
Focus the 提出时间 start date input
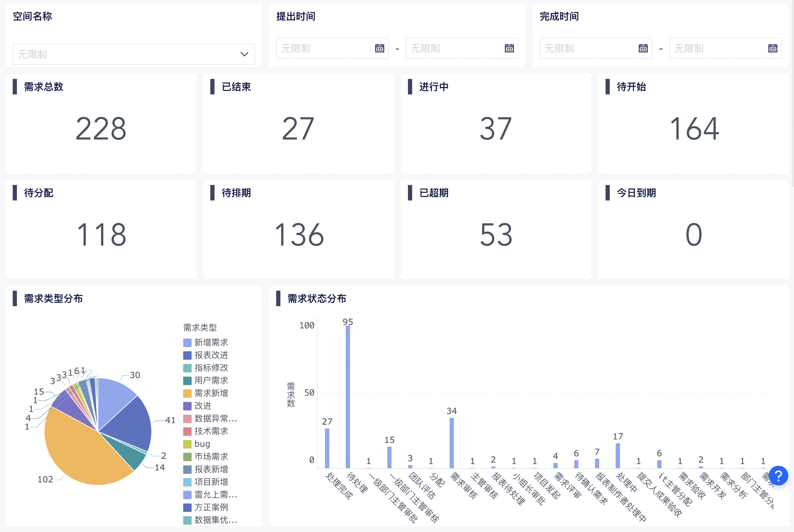pos(324,48)
